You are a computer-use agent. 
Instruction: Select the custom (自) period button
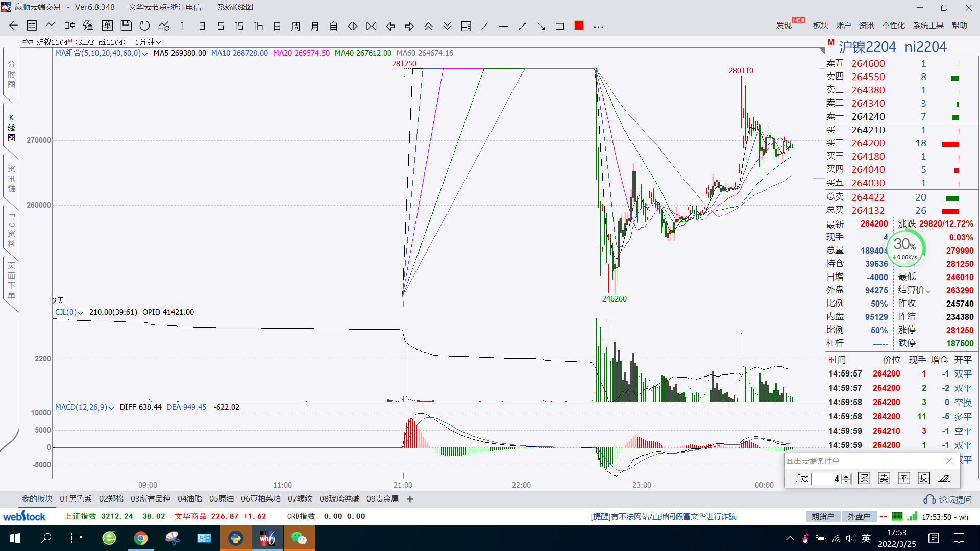[334, 26]
